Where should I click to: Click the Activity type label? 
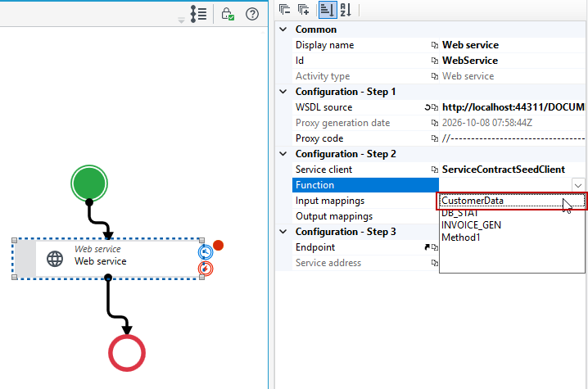[323, 76]
